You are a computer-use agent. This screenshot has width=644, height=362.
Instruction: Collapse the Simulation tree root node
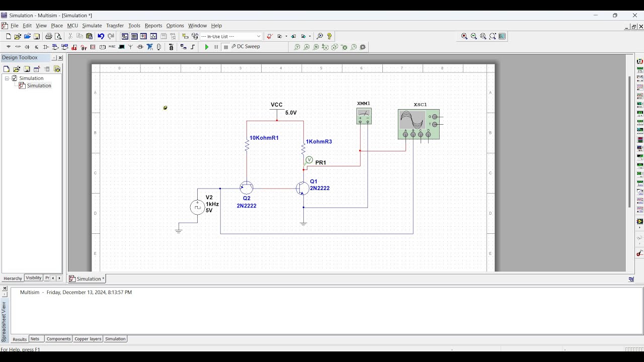click(7, 78)
